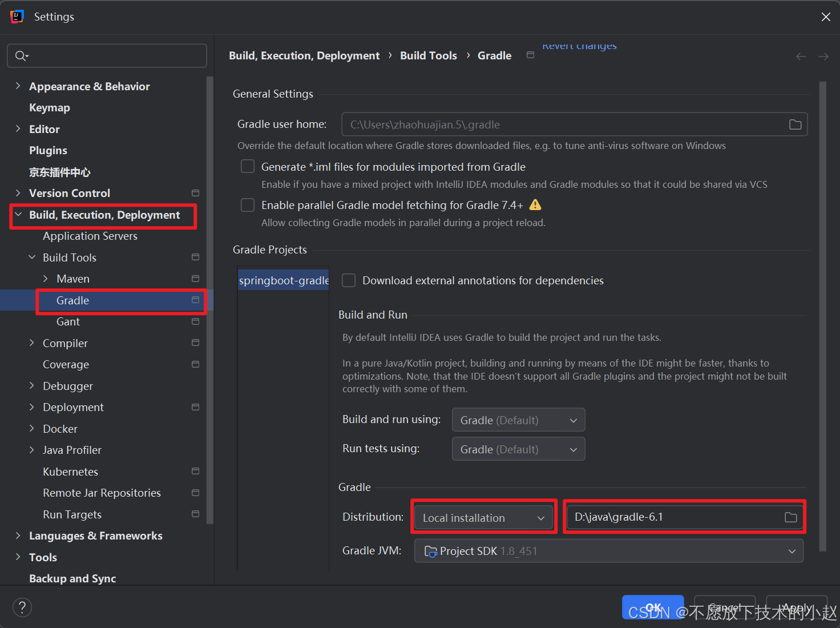840x628 pixels.
Task: Open the Gant settings page
Action: pyautogui.click(x=68, y=321)
